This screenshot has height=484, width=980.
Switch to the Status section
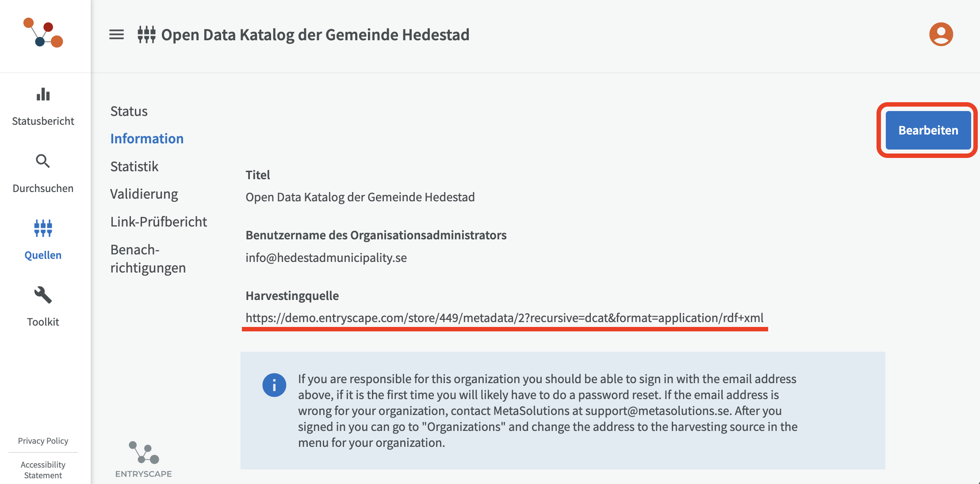(x=129, y=111)
